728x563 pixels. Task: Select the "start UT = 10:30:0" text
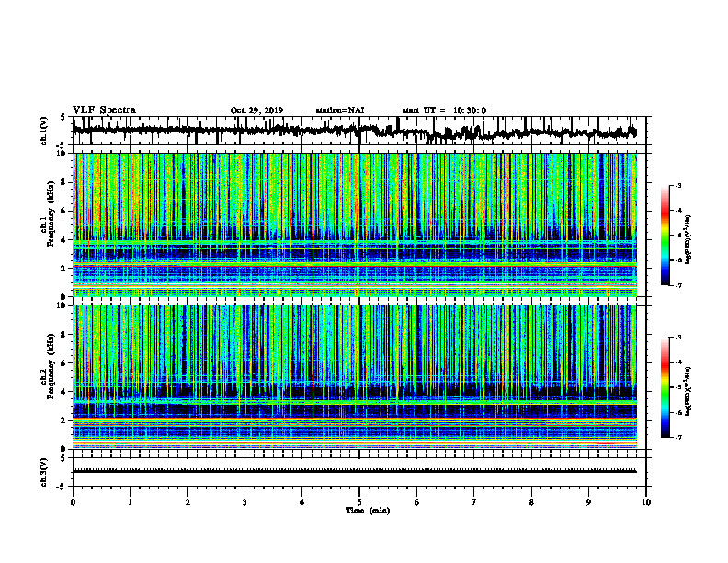point(444,110)
